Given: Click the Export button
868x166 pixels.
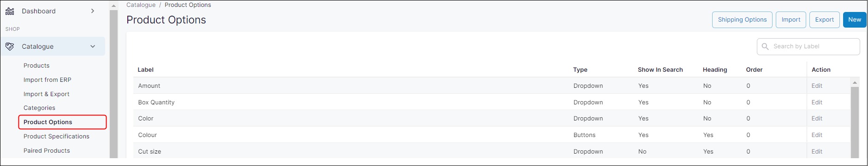Looking at the screenshot, I should pos(824,20).
